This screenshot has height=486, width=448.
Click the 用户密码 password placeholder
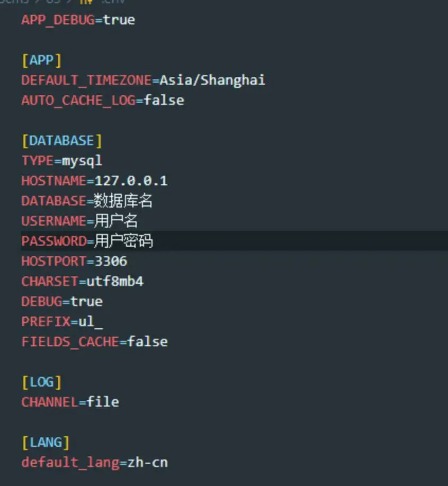(123, 241)
